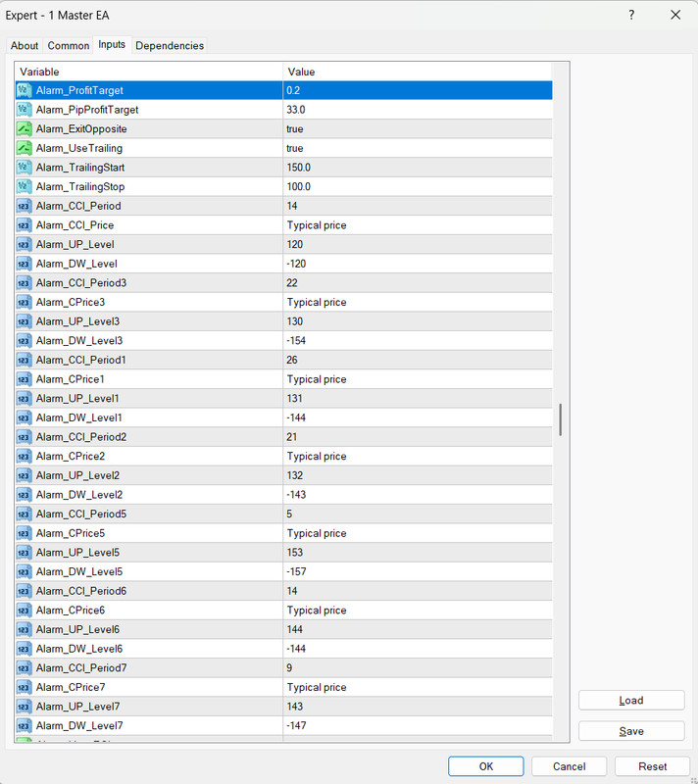Click the icon beside Alarm_CPrice2

(24, 456)
